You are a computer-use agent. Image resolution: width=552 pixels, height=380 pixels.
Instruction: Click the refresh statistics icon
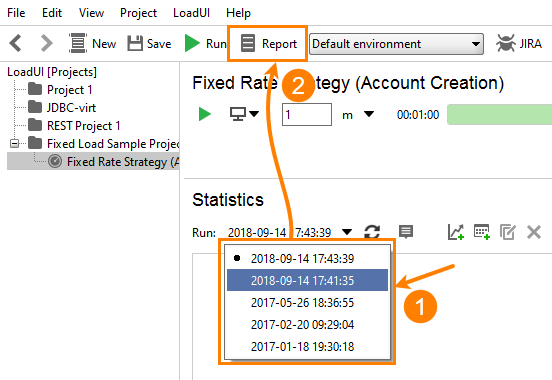click(x=372, y=232)
